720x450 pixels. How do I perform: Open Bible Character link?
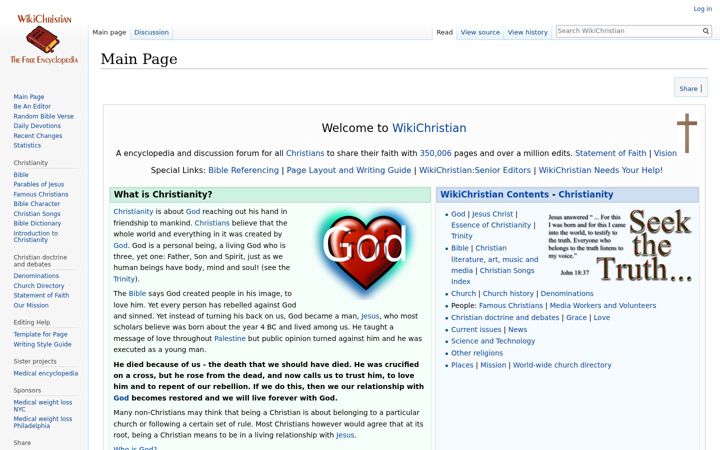point(37,204)
